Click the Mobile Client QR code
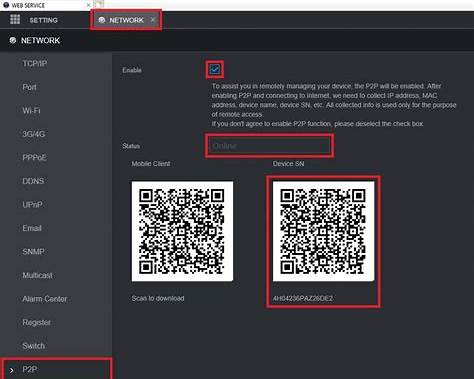The image size is (474, 379). click(x=182, y=231)
